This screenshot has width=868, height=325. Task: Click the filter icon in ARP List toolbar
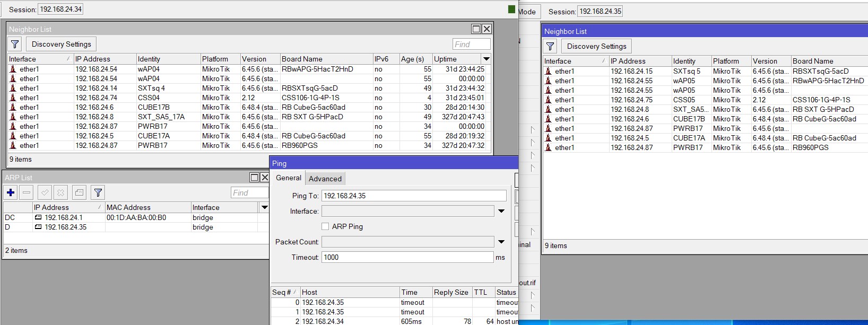98,192
